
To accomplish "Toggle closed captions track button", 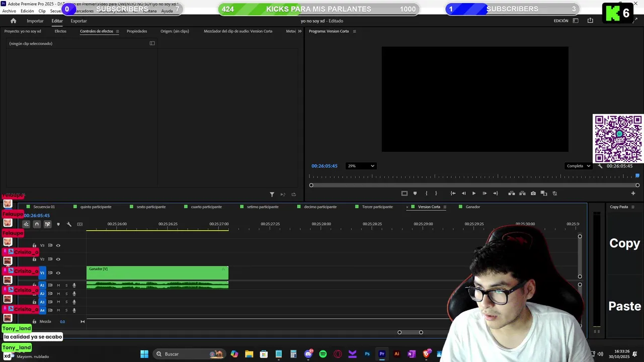I will 79,224.
